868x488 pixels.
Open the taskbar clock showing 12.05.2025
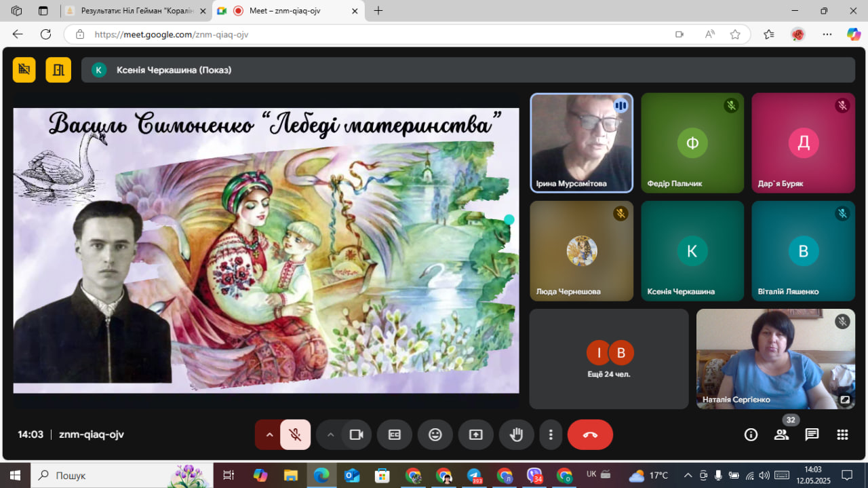tap(812, 475)
